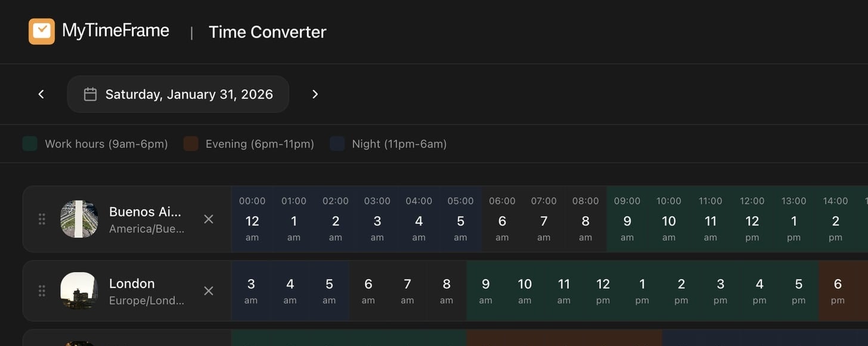Click the drag handle beside Buenos Aires row
Viewport: 868px width, 346px height.
point(42,219)
